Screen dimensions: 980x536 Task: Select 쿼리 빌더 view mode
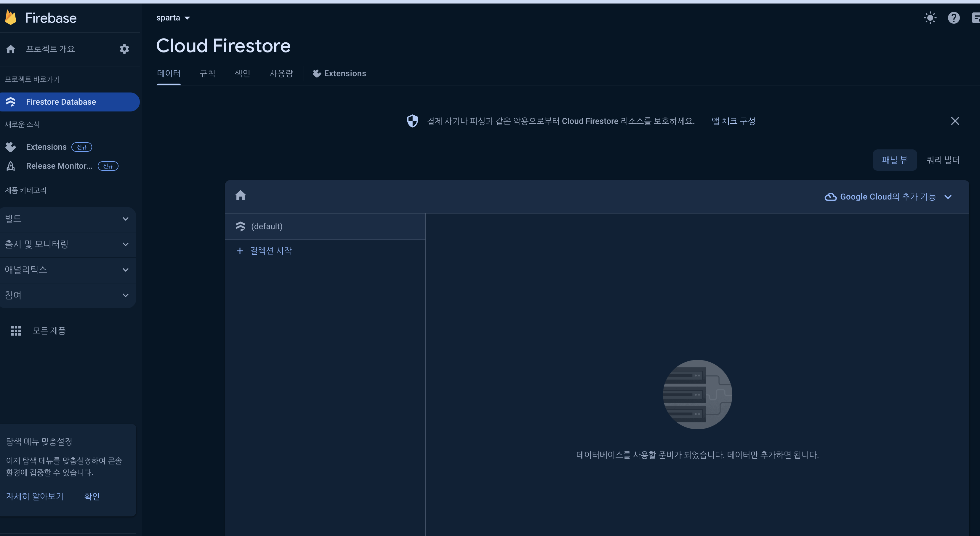click(x=943, y=160)
